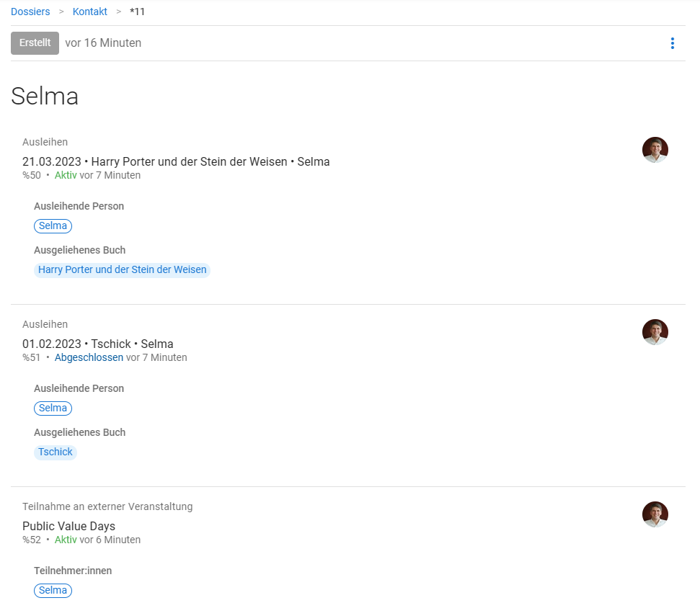This screenshot has width=700, height=603.
Task: Open loan titled 01.02.2023 Tschick
Action: pyautogui.click(x=97, y=344)
